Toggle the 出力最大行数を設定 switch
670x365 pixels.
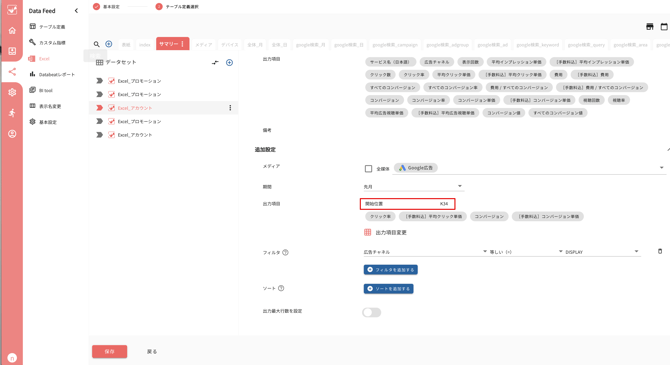(371, 312)
